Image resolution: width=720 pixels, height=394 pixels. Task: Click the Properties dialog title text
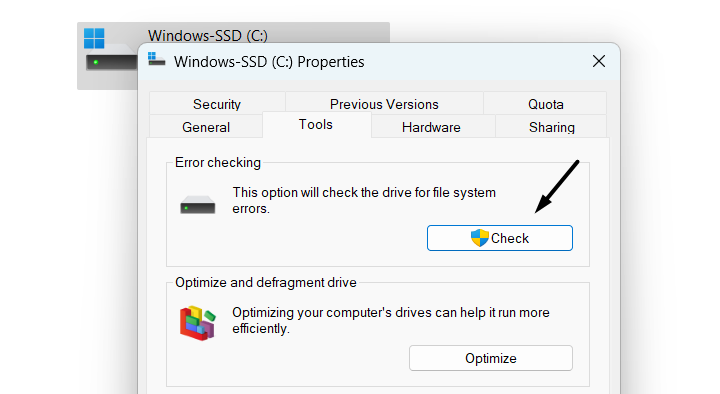[x=269, y=62]
